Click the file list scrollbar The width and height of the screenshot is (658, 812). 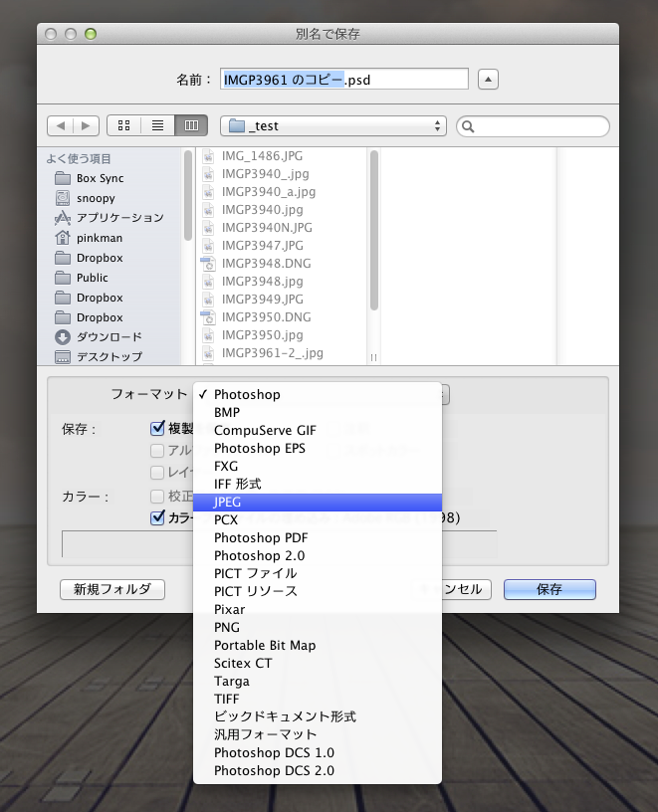point(374,231)
